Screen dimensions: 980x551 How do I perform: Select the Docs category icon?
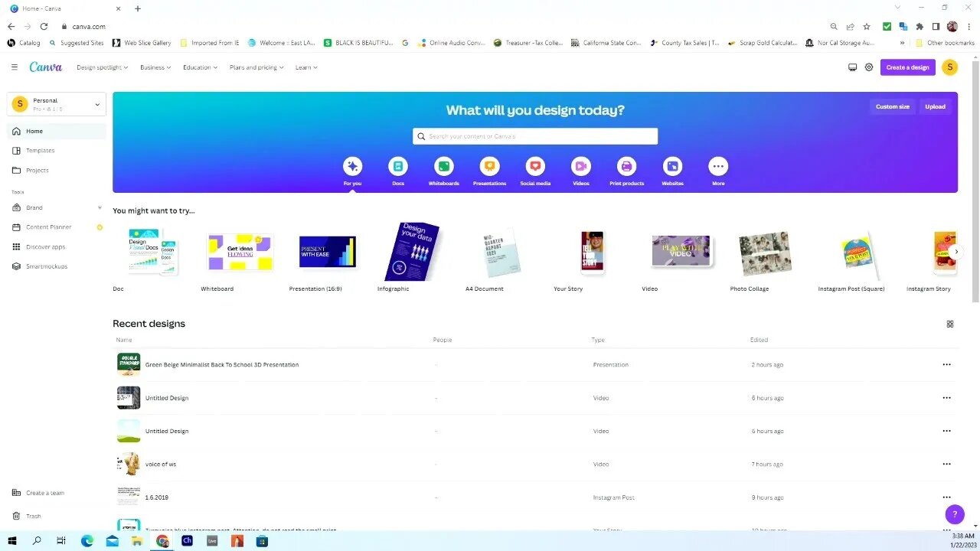tap(398, 166)
